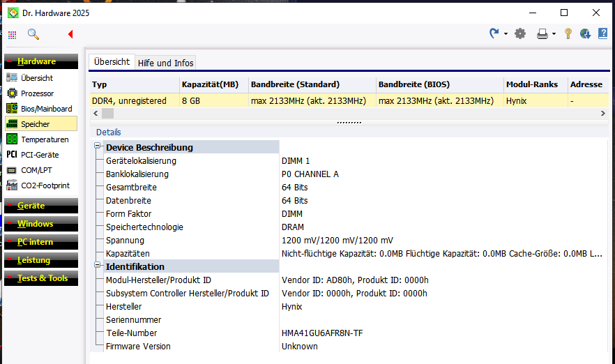Click the globe download update icon
Image resolution: width=615 pixels, height=364 pixels.
585,33
